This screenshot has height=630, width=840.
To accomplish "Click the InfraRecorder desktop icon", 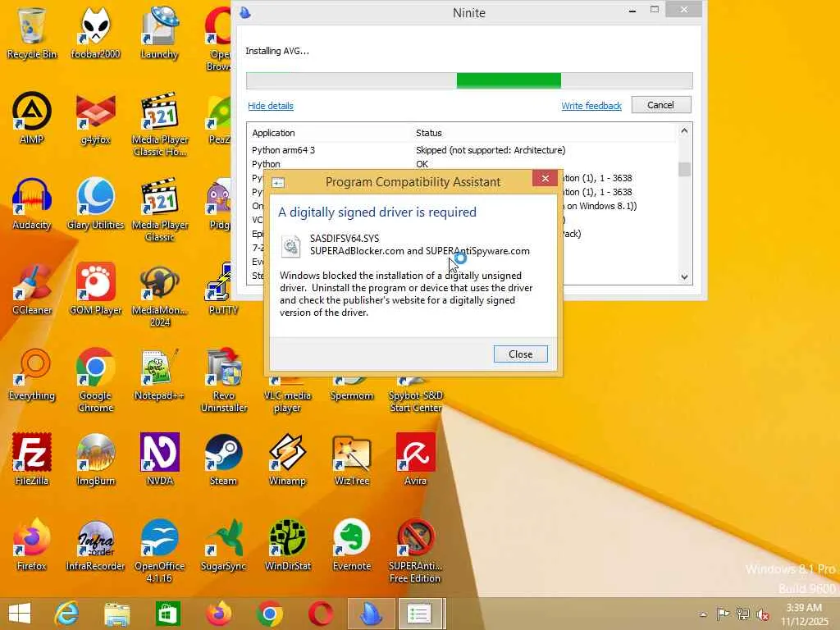I will click(95, 545).
